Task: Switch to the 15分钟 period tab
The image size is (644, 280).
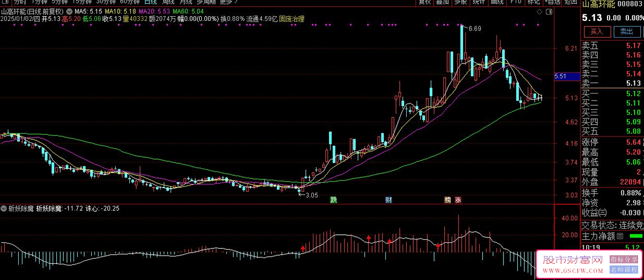Action: click(x=83, y=2)
